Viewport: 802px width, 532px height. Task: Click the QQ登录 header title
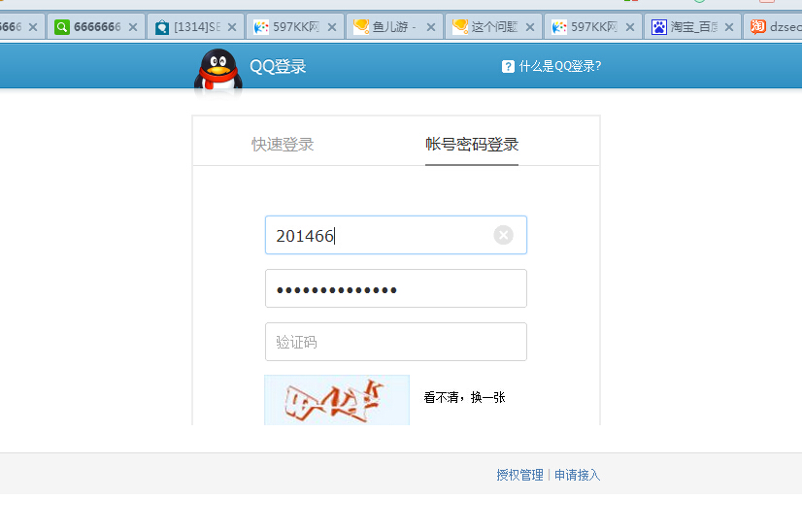point(278,66)
